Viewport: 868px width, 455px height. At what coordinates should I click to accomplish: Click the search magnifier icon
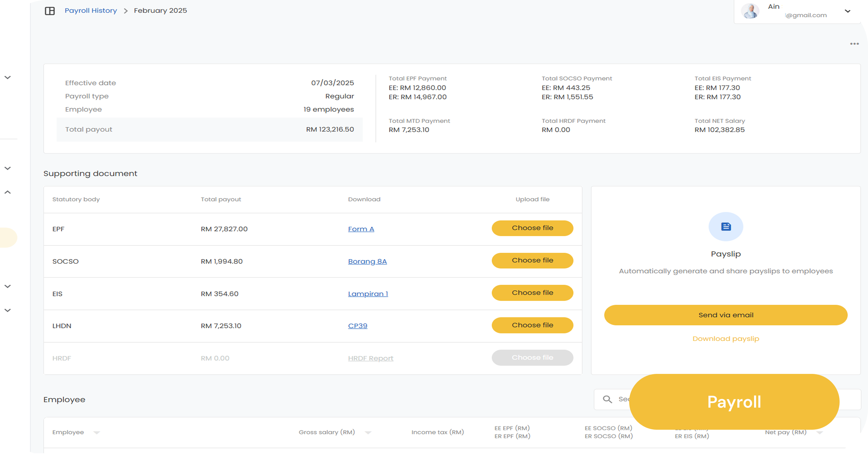[607, 399]
